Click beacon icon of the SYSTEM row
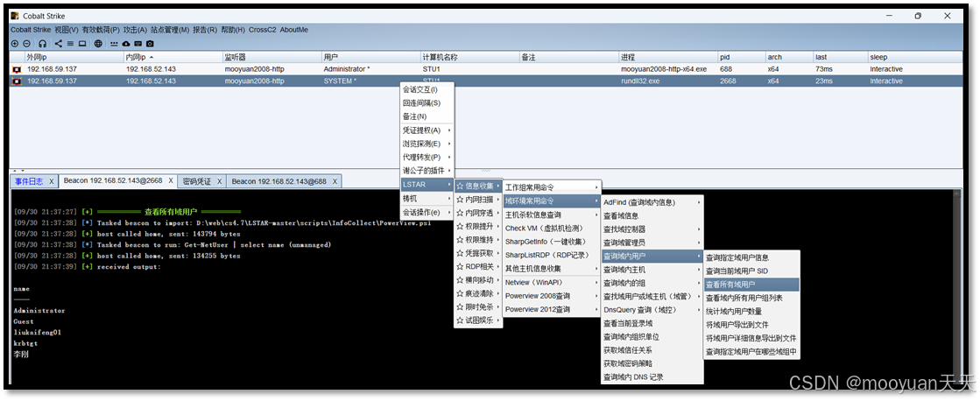 click(17, 81)
